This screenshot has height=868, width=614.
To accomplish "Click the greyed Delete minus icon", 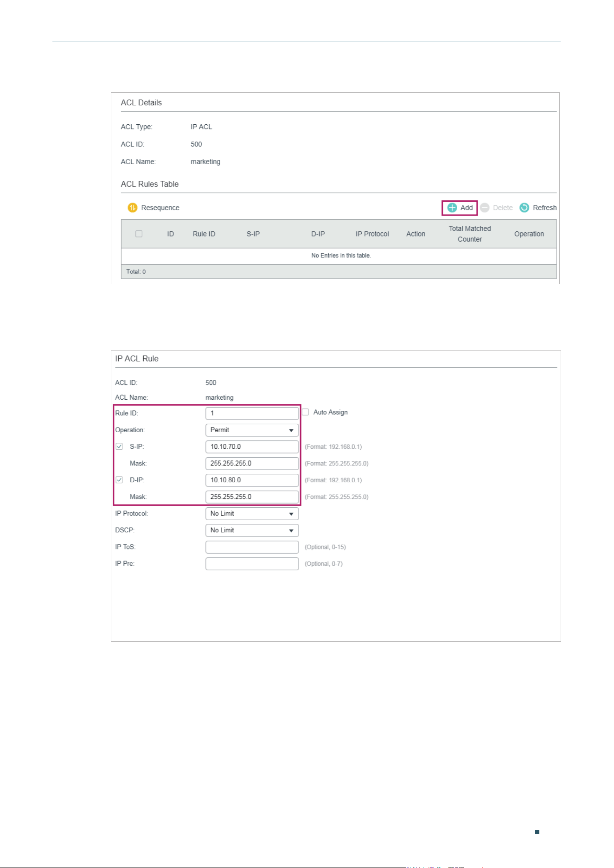I will point(485,208).
